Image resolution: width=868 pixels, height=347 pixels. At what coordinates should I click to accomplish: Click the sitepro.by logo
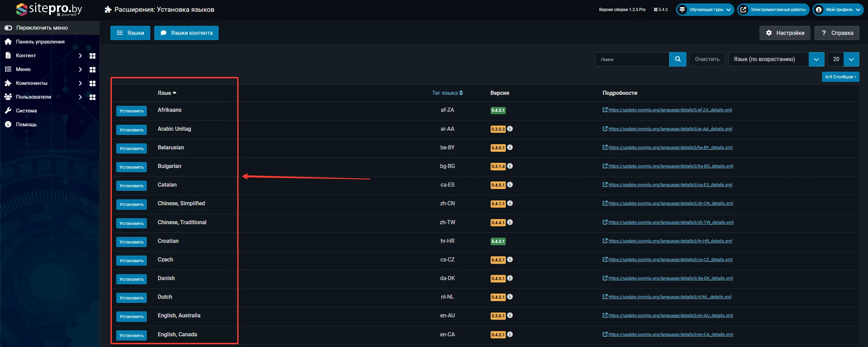(x=49, y=9)
